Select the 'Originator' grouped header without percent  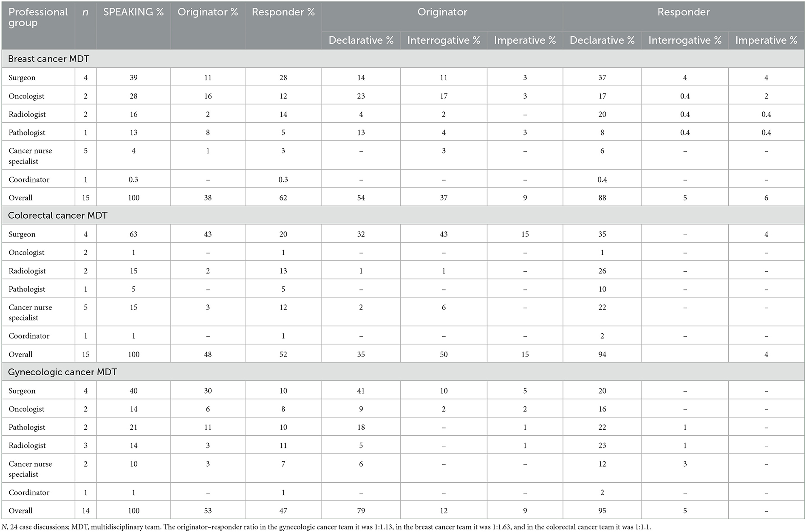(x=442, y=12)
